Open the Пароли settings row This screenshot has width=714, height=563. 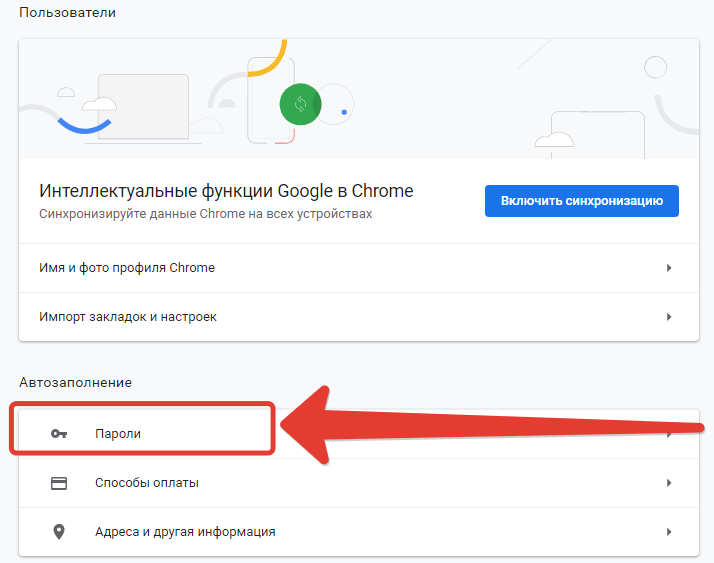359,434
